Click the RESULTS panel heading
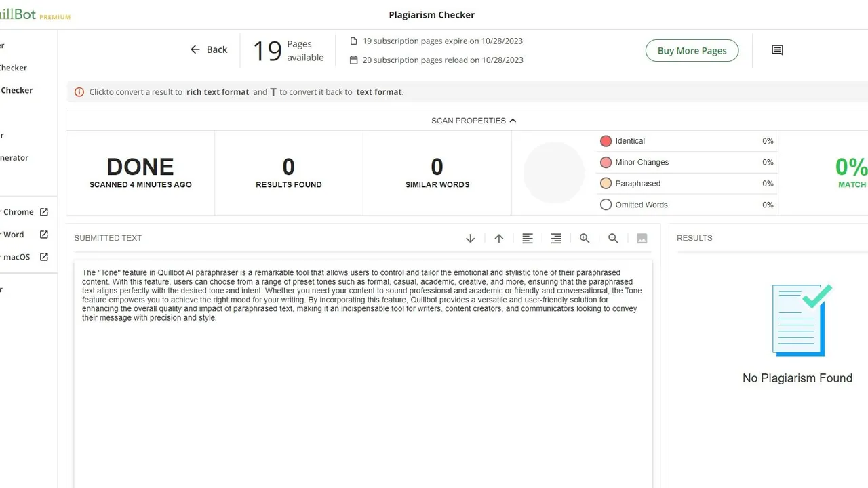Viewport: 868px width, 488px height. tap(694, 238)
